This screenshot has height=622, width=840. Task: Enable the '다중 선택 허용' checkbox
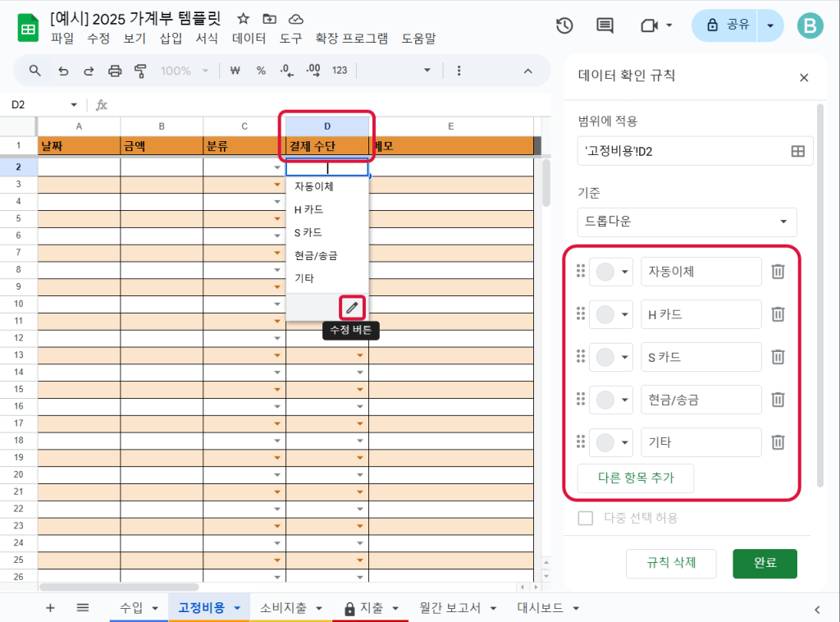pyautogui.click(x=586, y=518)
